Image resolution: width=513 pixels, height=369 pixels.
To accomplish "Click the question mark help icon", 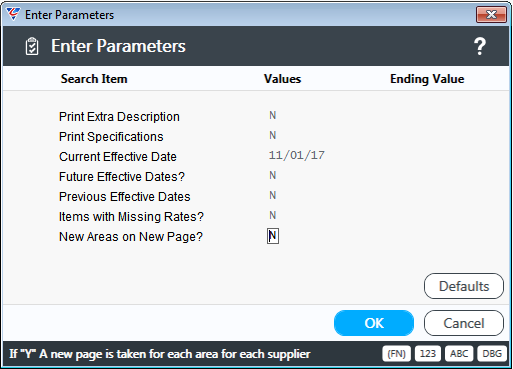I will 480,46.
